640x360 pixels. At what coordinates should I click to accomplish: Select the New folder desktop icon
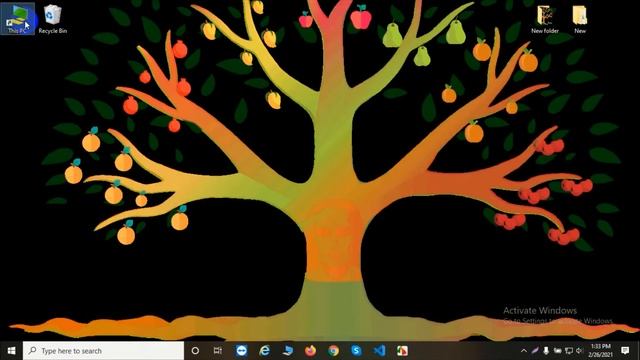tap(545, 19)
